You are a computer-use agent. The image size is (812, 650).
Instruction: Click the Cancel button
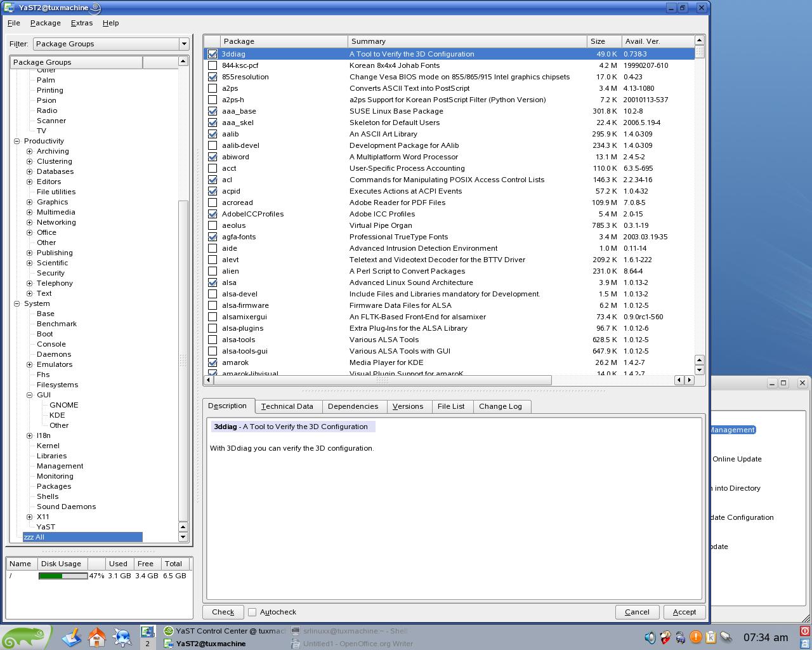pos(637,612)
